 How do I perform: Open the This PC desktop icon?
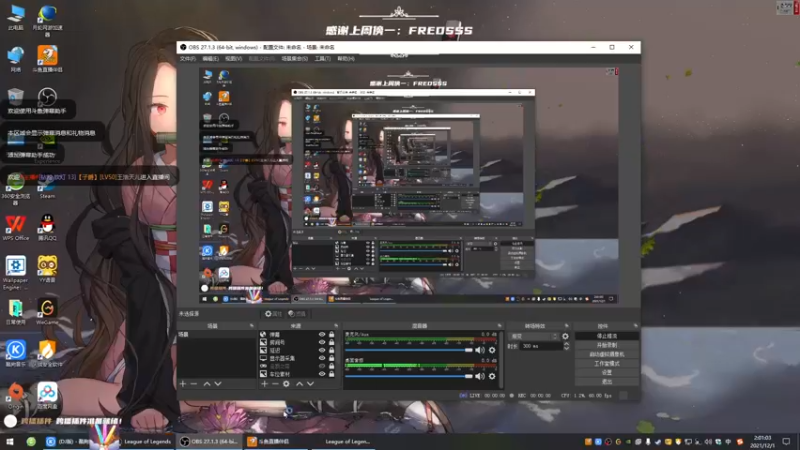[x=15, y=17]
